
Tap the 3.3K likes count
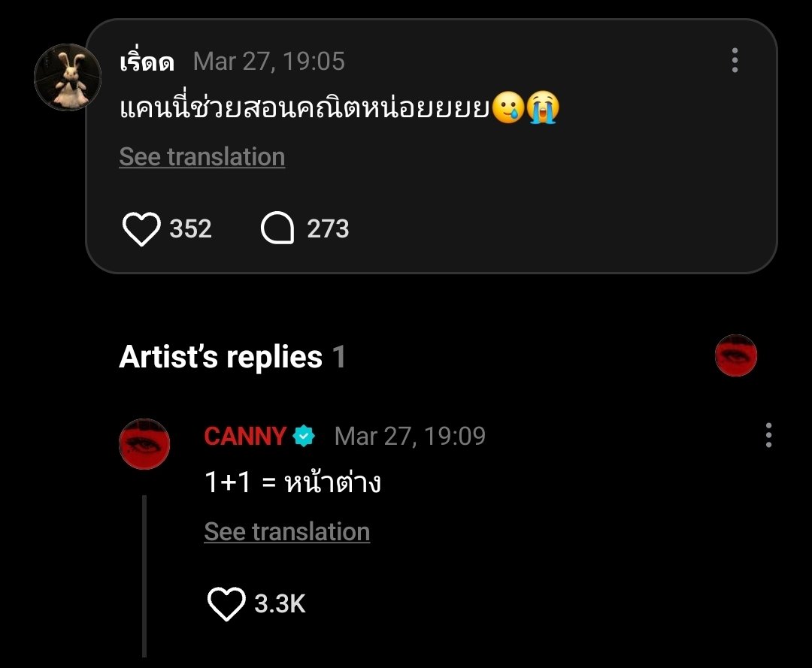[x=280, y=604]
